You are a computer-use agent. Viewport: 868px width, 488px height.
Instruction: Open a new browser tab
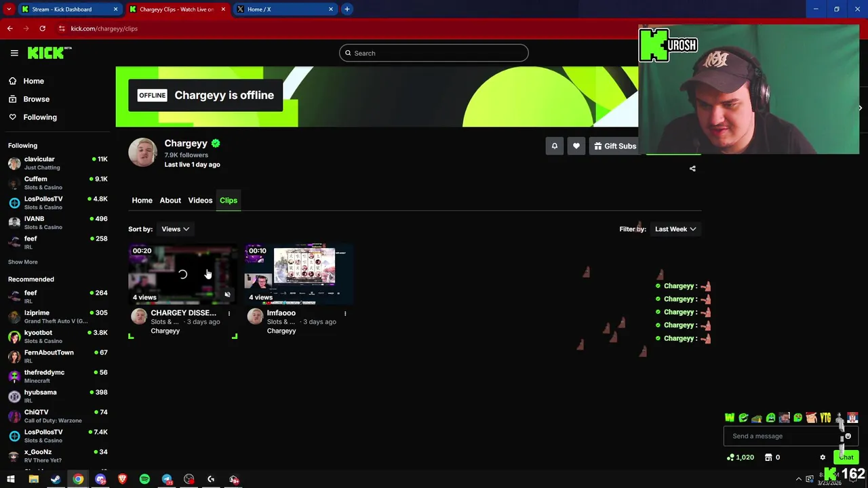(347, 9)
